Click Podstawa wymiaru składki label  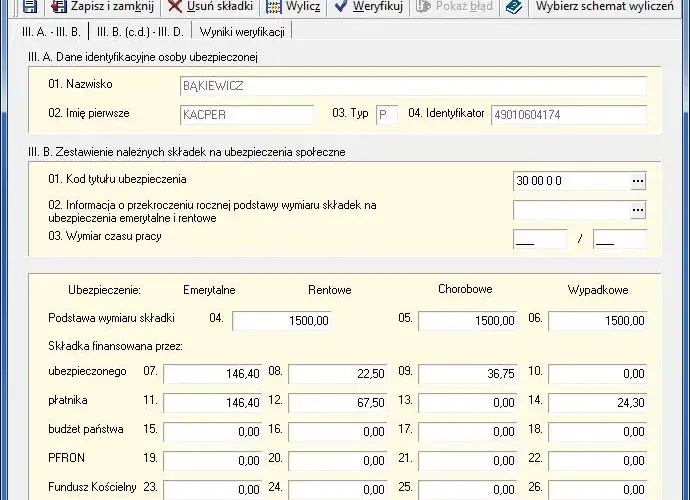pyautogui.click(x=111, y=318)
